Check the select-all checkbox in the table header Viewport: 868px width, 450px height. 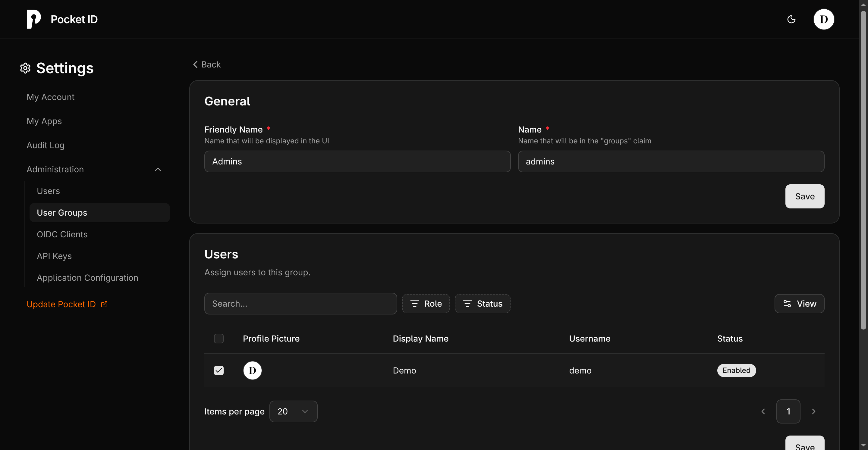pos(219,339)
